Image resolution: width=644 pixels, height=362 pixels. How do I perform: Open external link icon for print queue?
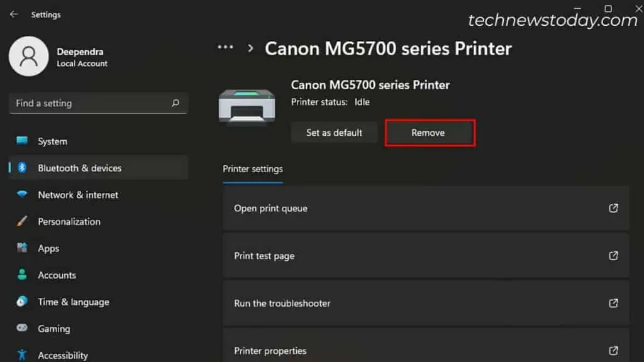tap(613, 208)
